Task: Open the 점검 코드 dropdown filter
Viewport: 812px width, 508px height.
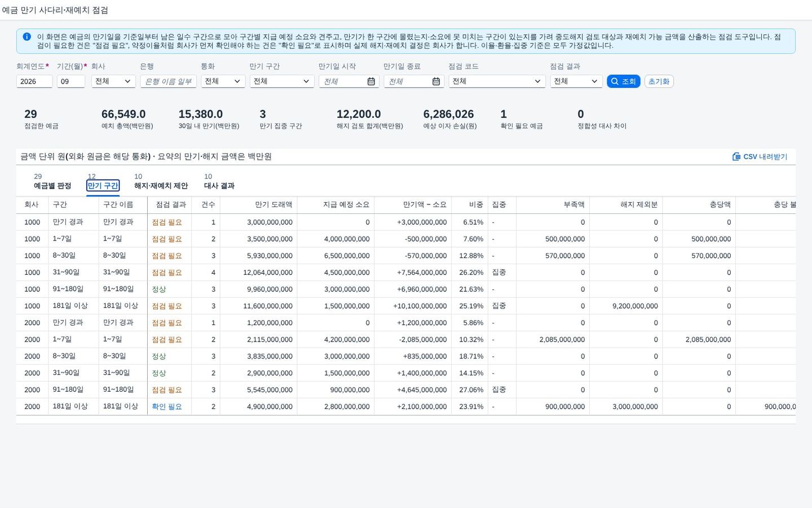Action: (497, 81)
